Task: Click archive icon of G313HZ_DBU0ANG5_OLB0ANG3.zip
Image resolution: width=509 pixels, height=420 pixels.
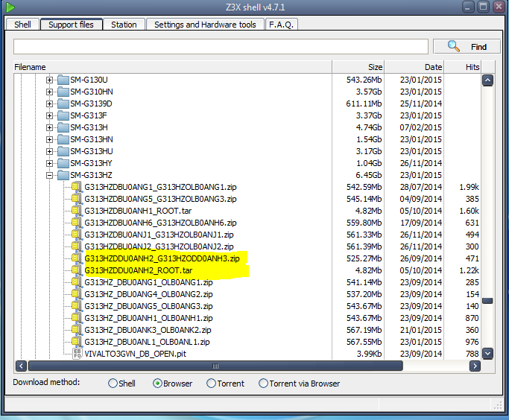Action: (x=76, y=306)
